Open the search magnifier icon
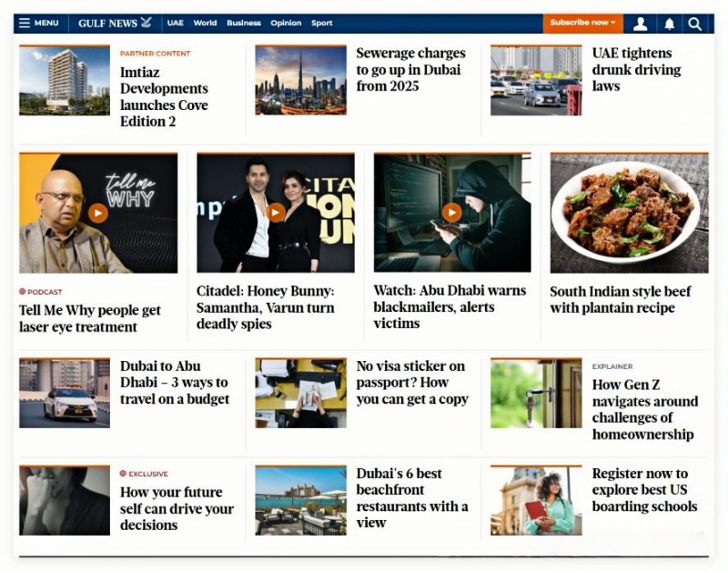Image resolution: width=728 pixels, height=571 pixels. point(695,24)
